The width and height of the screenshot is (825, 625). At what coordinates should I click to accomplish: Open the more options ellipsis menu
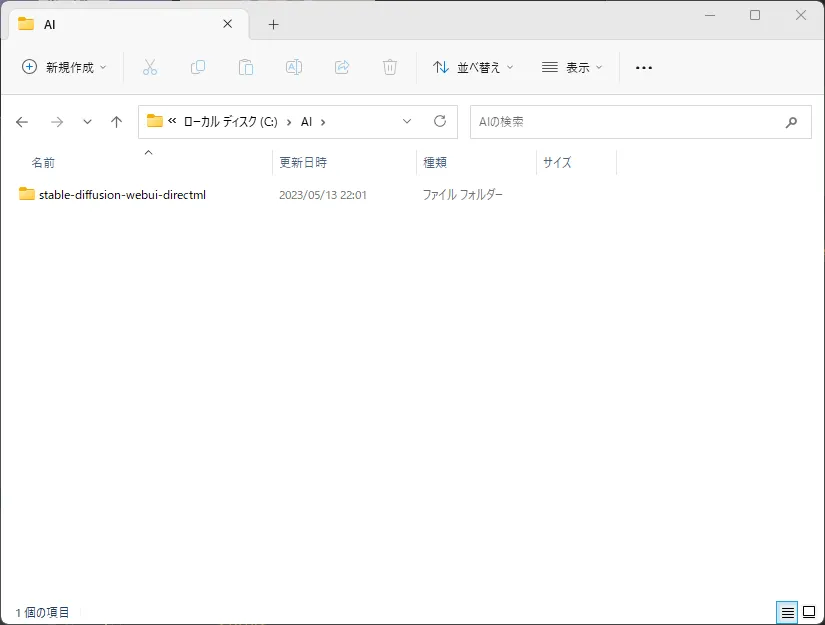(644, 67)
